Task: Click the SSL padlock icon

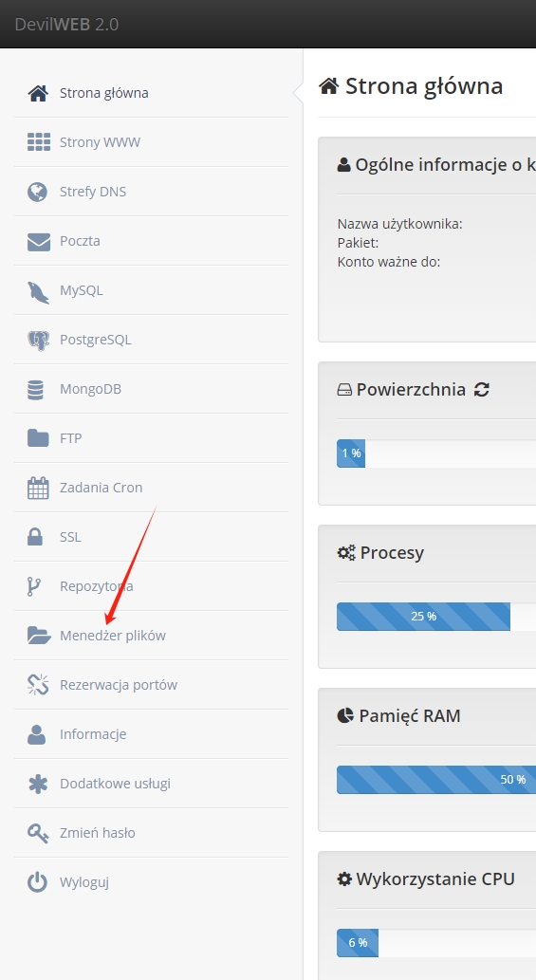Action: (x=36, y=537)
